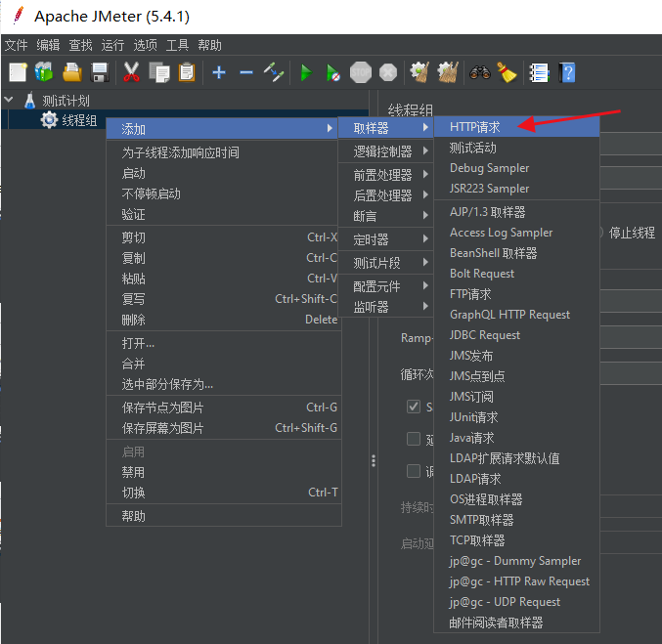Expand the 测试片段 submenu
This screenshot has width=662, height=644.
[x=386, y=263]
